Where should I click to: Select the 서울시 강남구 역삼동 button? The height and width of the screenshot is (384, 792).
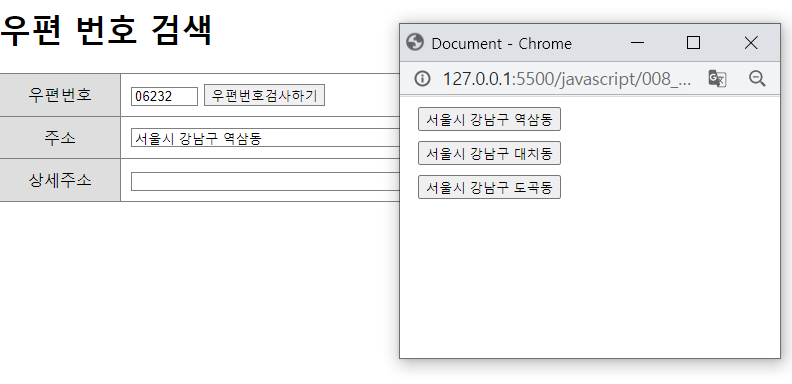[489, 119]
